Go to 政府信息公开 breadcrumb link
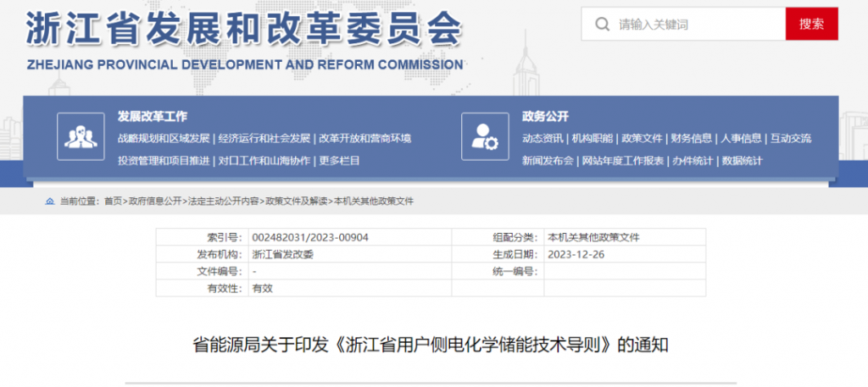 point(155,202)
